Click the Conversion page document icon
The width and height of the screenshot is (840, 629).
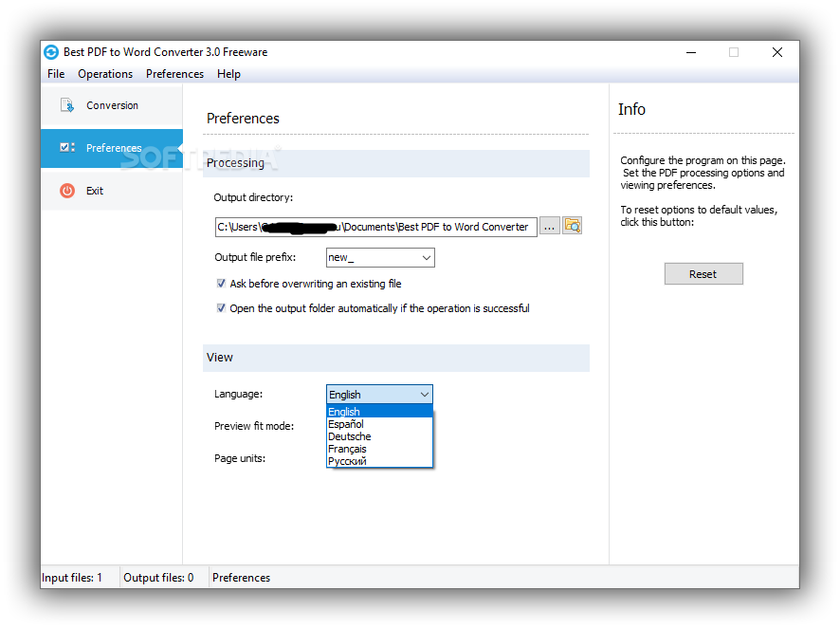pos(67,105)
